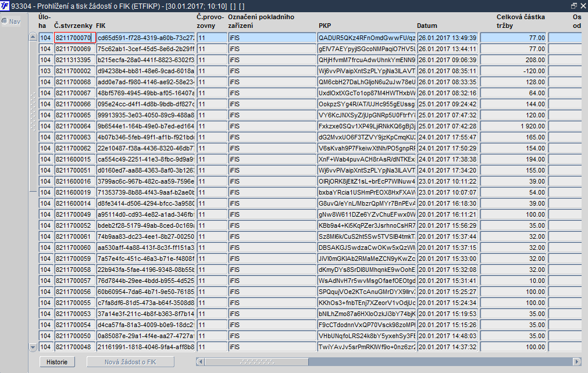Click PKP starting with UxdlOxtXGc
The width and height of the screenshot is (588, 373).
366,93
